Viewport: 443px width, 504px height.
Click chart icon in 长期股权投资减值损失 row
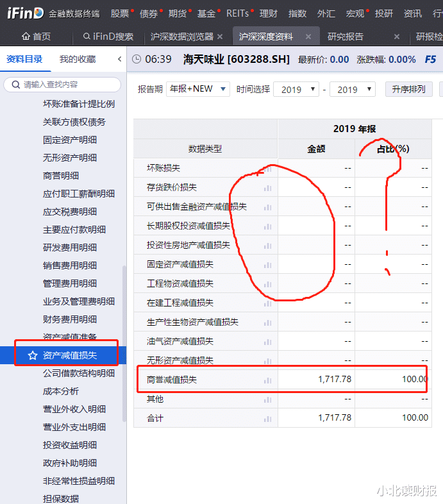click(268, 226)
